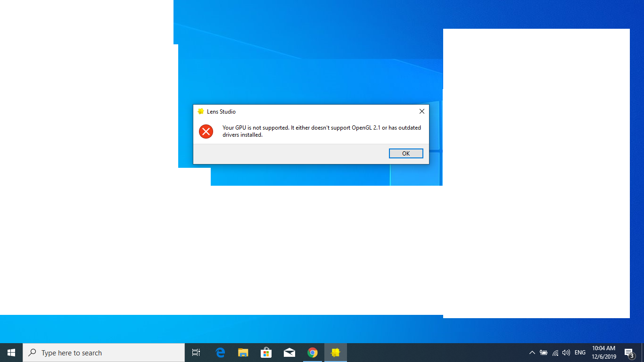644x362 pixels.
Task: Show hidden system tray icons
Action: (532, 353)
